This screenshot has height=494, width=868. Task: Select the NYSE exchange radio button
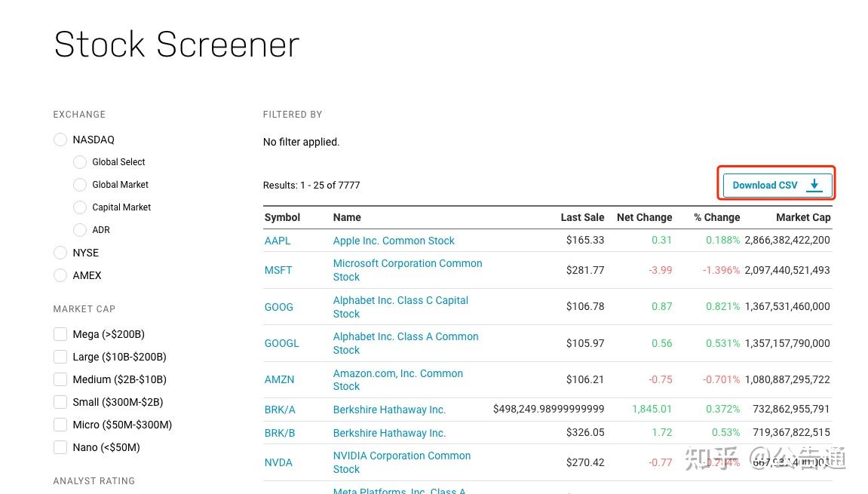click(x=60, y=253)
